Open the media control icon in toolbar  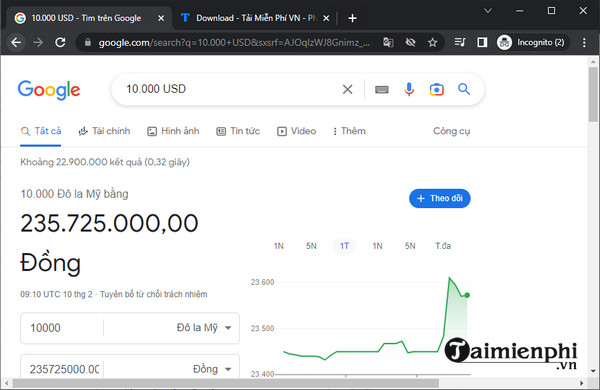coord(460,42)
